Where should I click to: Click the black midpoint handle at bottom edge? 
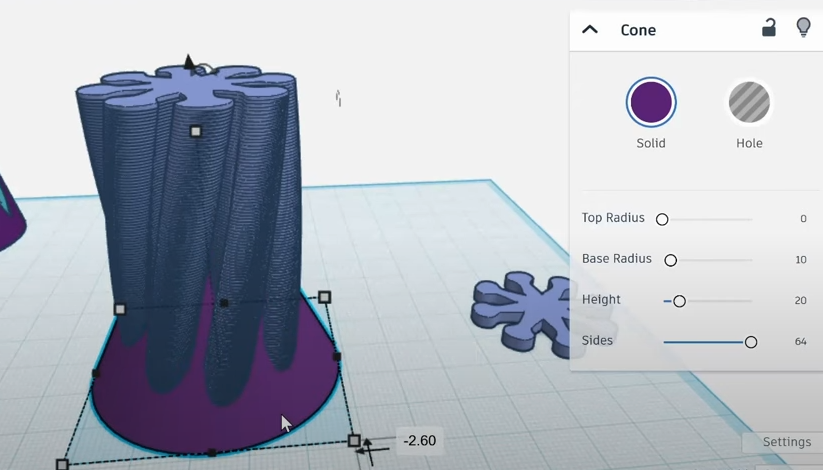pos(212,453)
